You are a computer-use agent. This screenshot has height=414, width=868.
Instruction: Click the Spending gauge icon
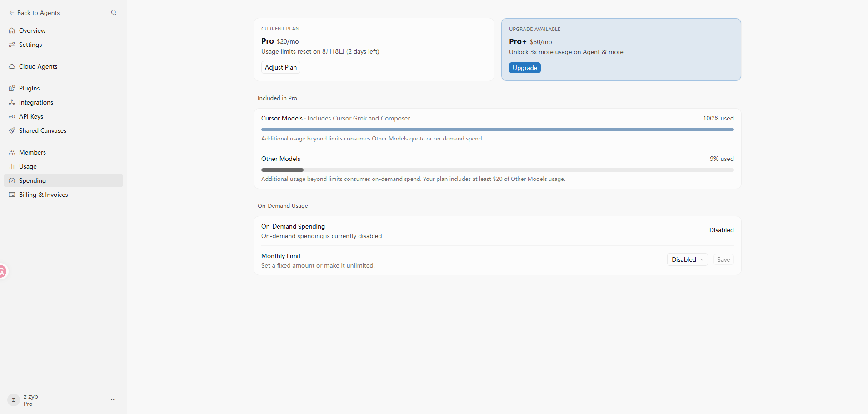pos(12,180)
